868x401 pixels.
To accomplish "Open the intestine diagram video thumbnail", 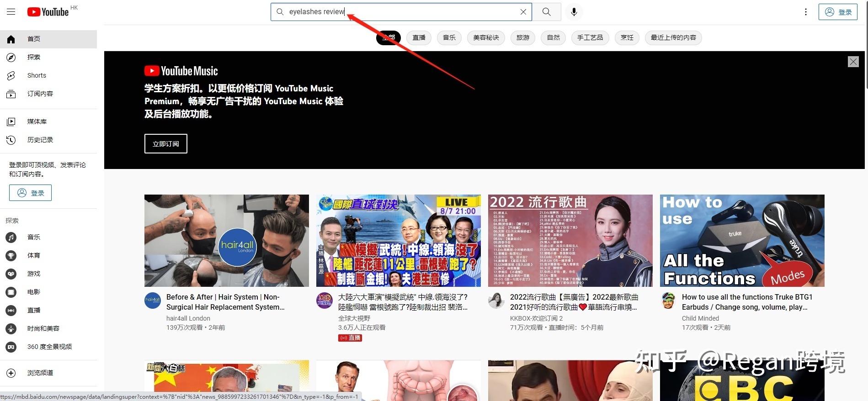I will tap(399, 380).
